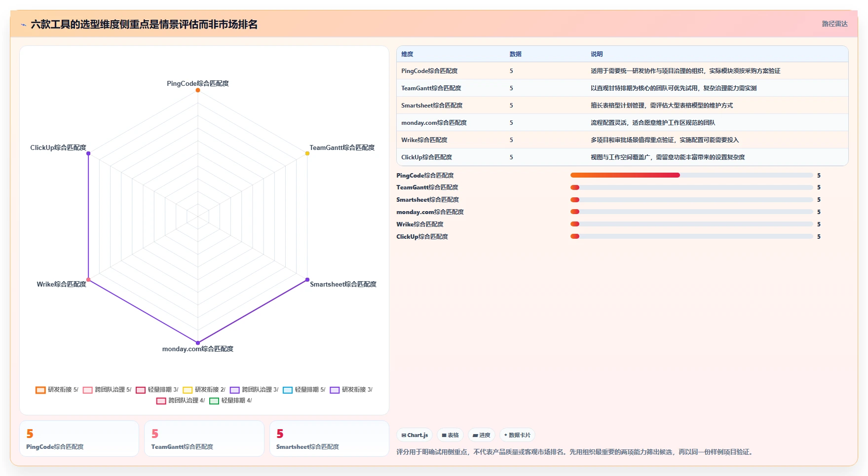Image resolution: width=868 pixels, height=476 pixels.
Task: Click Wrike综合匹配度 progress bar
Action: pos(691,224)
